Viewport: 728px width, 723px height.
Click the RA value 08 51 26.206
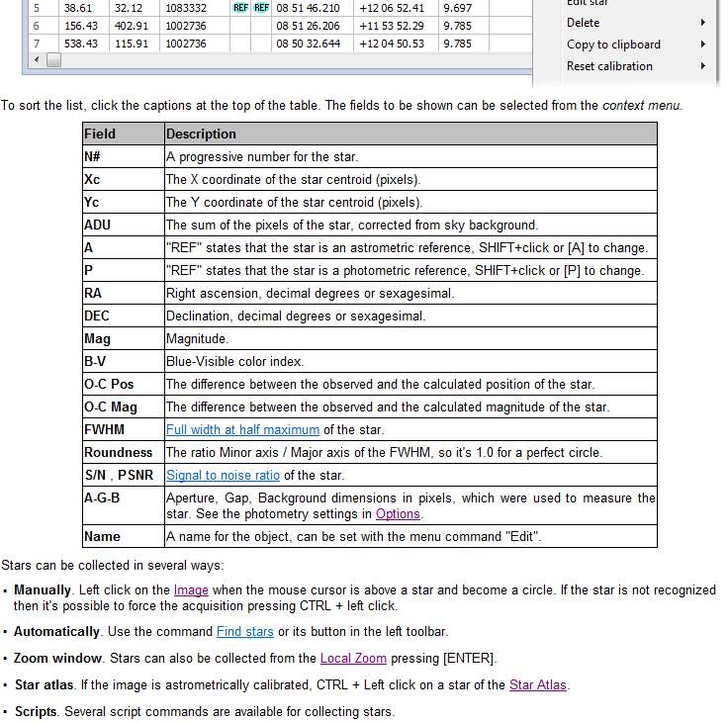click(308, 26)
